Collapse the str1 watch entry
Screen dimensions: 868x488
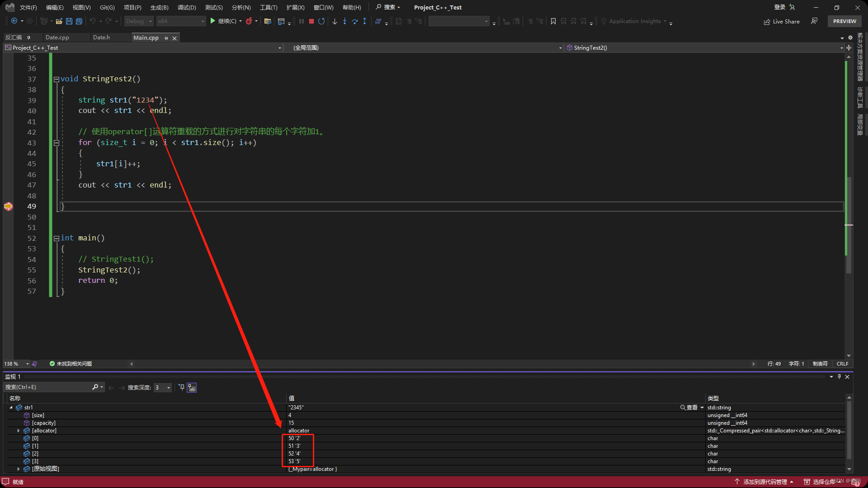pos(11,408)
